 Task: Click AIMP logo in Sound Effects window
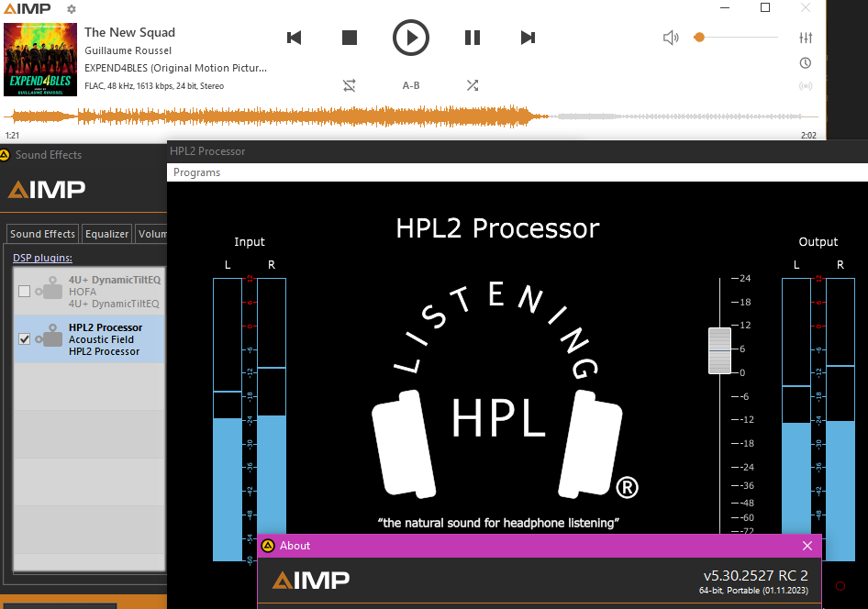coord(47,190)
